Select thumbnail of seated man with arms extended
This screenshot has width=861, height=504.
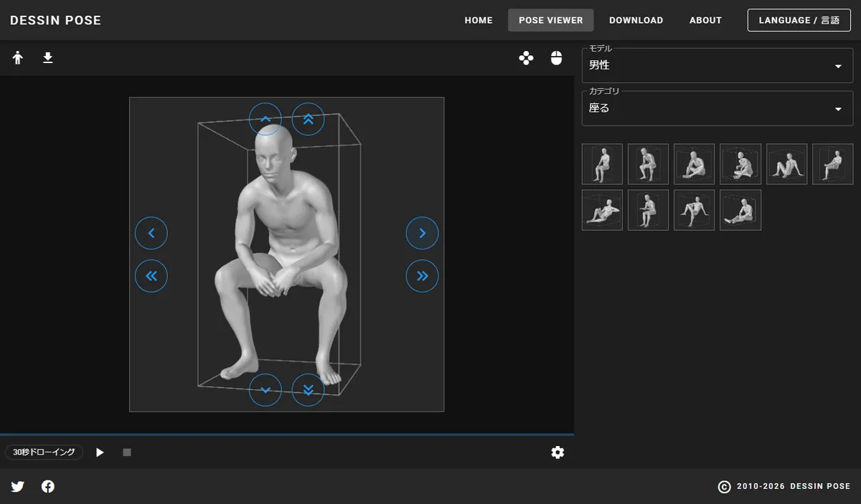pyautogui.click(x=648, y=210)
